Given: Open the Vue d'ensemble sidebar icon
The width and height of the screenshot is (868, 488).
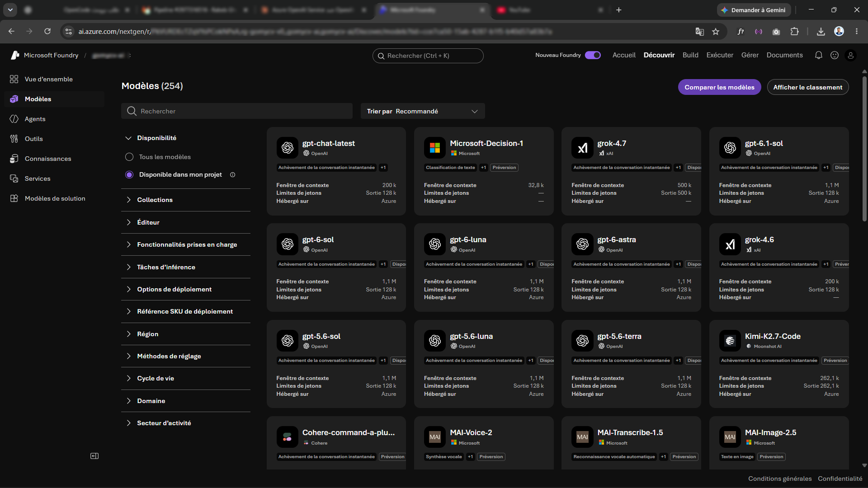Looking at the screenshot, I should [14, 79].
